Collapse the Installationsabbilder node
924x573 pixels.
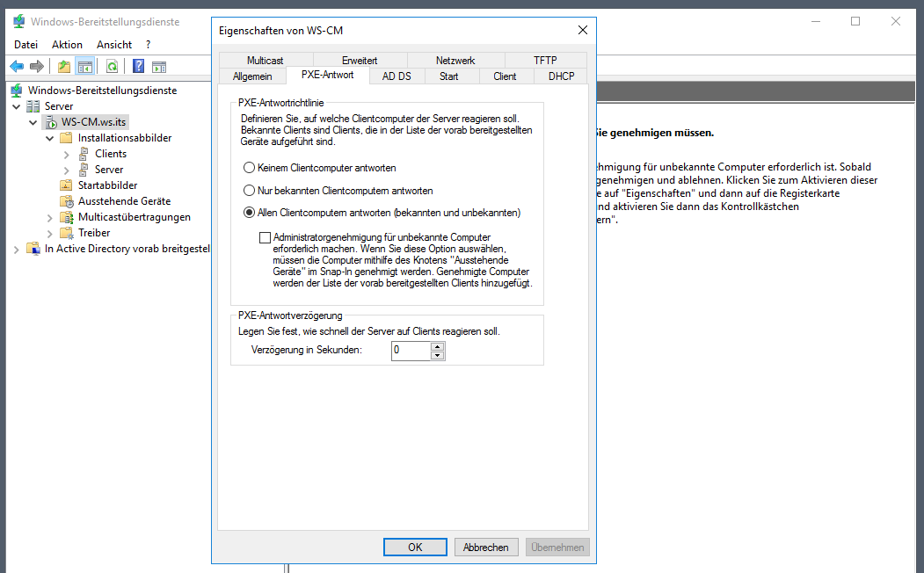[x=49, y=138]
